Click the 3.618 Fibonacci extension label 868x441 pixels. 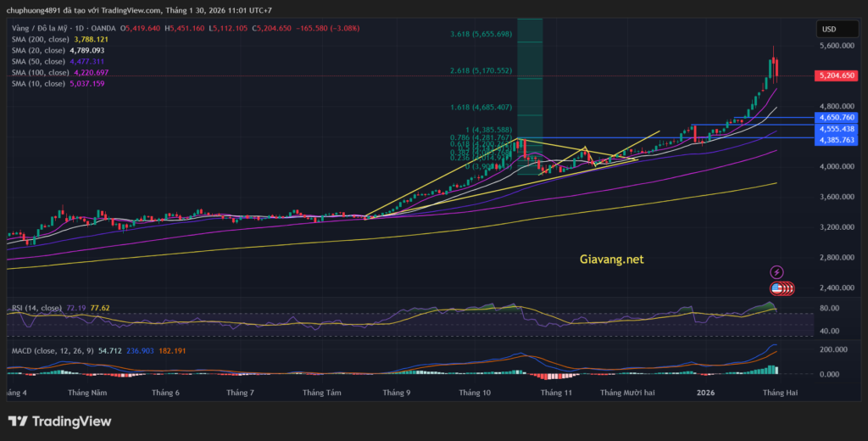pyautogui.click(x=481, y=34)
